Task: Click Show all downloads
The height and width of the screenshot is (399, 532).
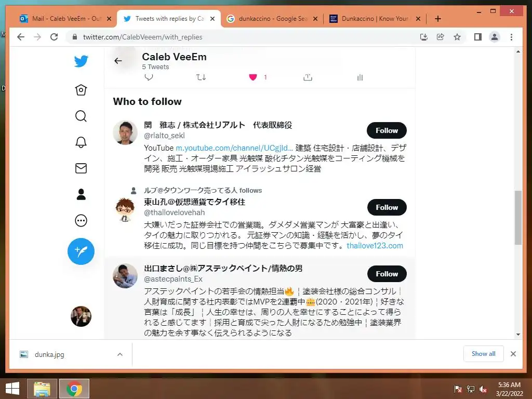Action: tap(483, 353)
